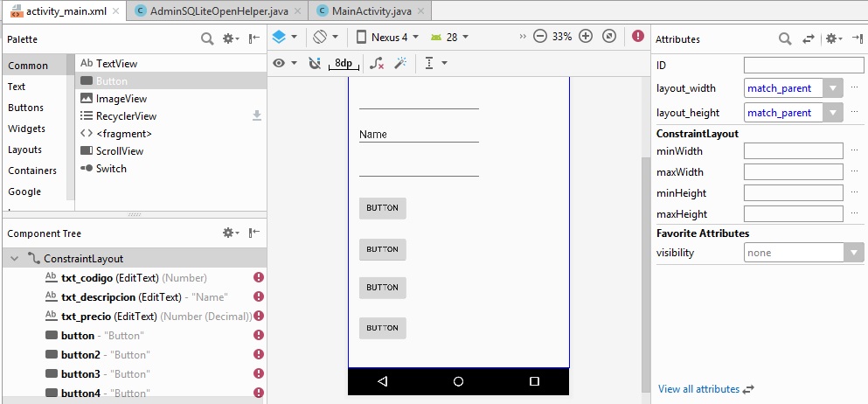Click the ID input field
The height and width of the screenshot is (404, 868).
pos(803,66)
